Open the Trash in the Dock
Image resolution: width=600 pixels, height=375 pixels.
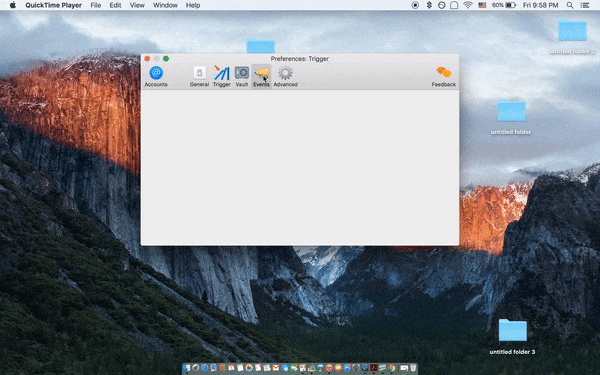413,368
